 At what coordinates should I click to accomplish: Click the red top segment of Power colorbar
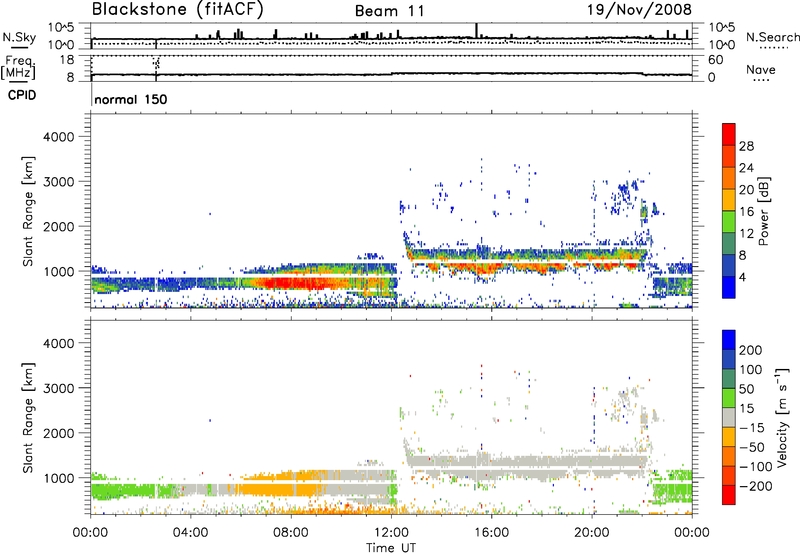(x=729, y=134)
